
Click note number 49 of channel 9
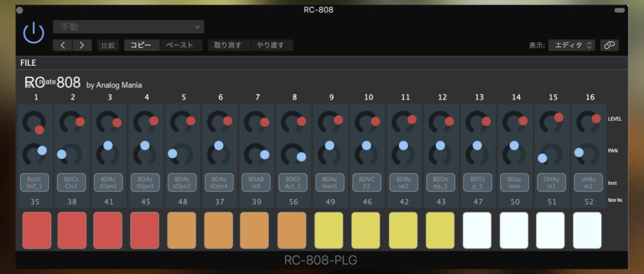[x=330, y=201]
